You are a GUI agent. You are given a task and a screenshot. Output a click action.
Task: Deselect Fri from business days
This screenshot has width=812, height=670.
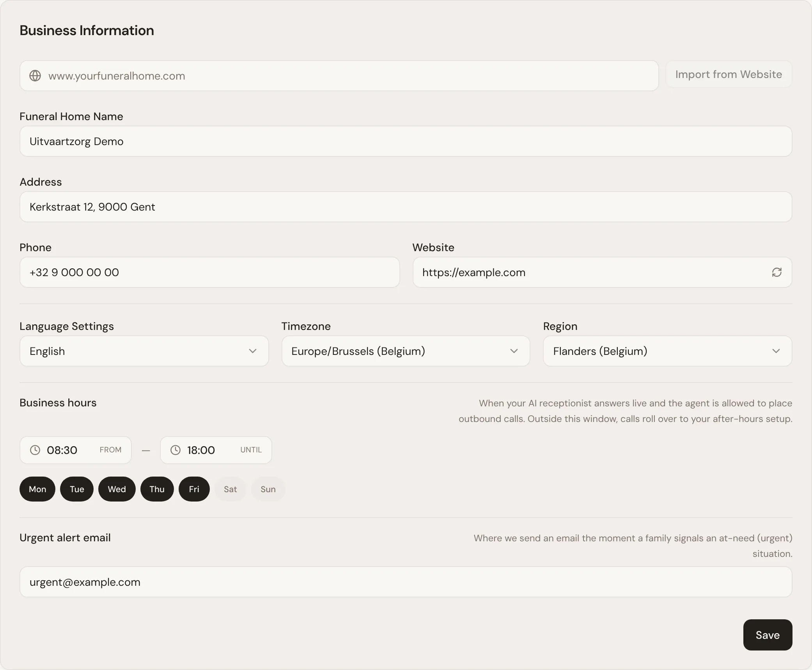click(194, 489)
